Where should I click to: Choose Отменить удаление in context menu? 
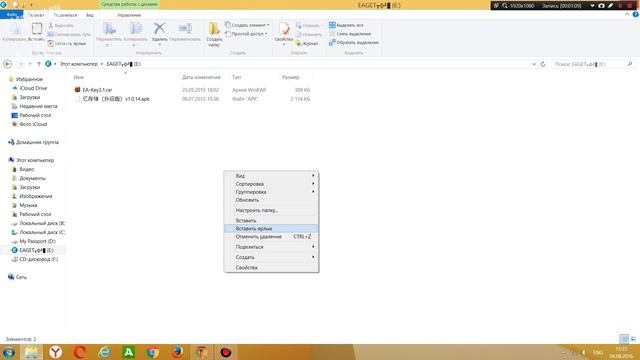(271, 237)
